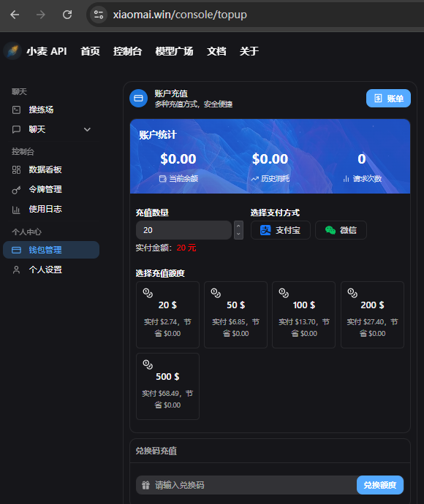The width and height of the screenshot is (424, 504).
Task: Reload the page with refresh icon
Action: pyautogui.click(x=67, y=15)
